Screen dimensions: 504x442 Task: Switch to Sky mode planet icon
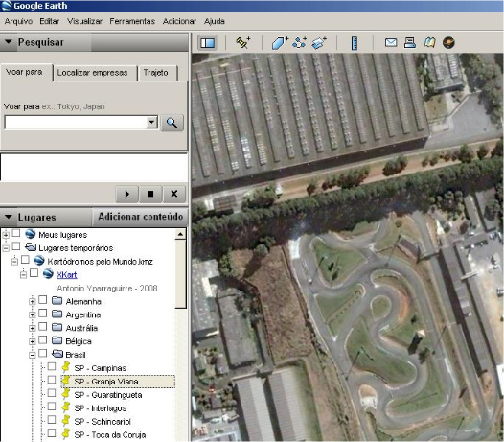448,42
